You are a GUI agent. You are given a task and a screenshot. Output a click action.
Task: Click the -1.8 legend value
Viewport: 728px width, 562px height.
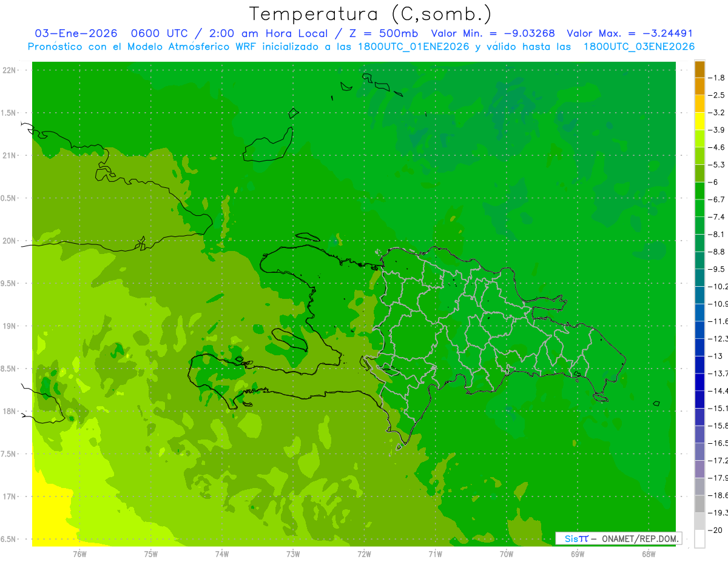716,78
